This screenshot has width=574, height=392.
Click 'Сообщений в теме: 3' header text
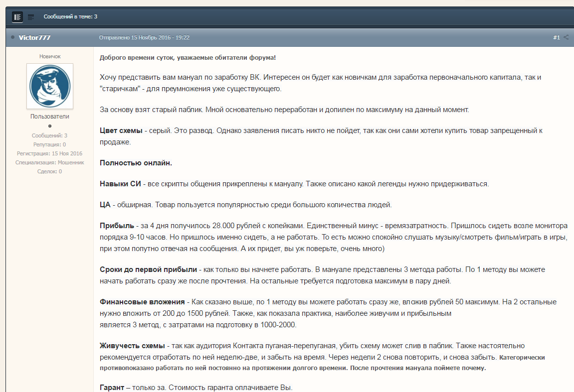71,16
